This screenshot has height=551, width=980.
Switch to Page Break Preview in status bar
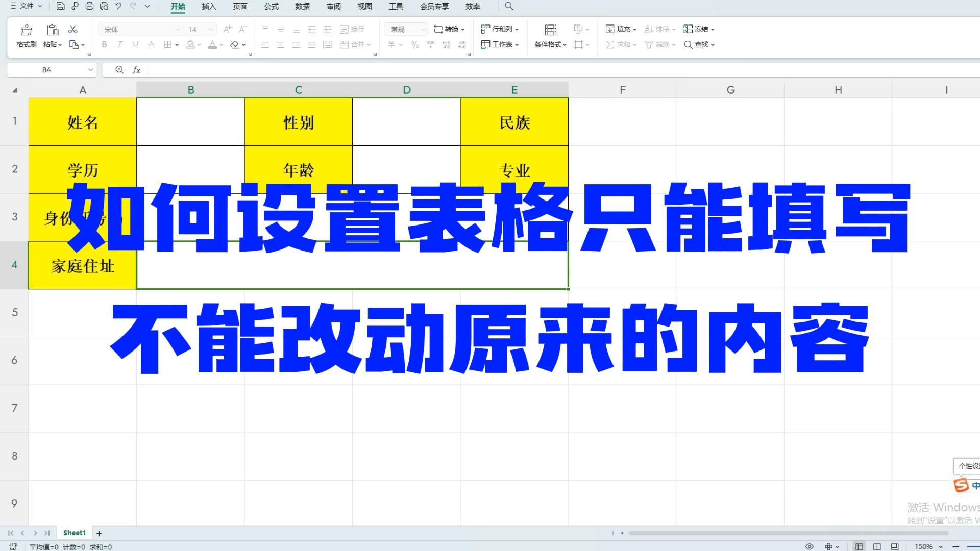[894, 546]
